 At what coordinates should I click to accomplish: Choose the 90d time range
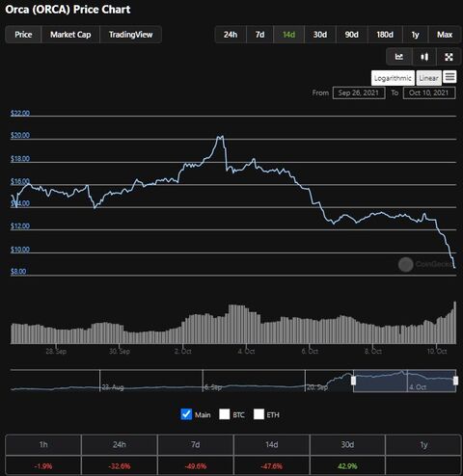pyautogui.click(x=351, y=35)
